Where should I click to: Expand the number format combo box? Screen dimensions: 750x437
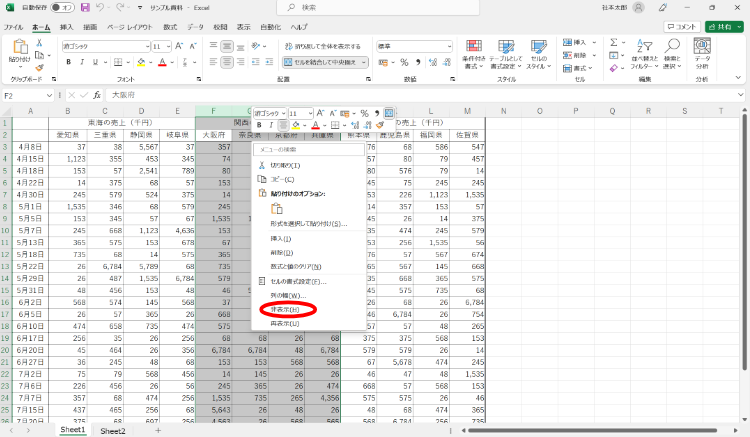tap(449, 46)
